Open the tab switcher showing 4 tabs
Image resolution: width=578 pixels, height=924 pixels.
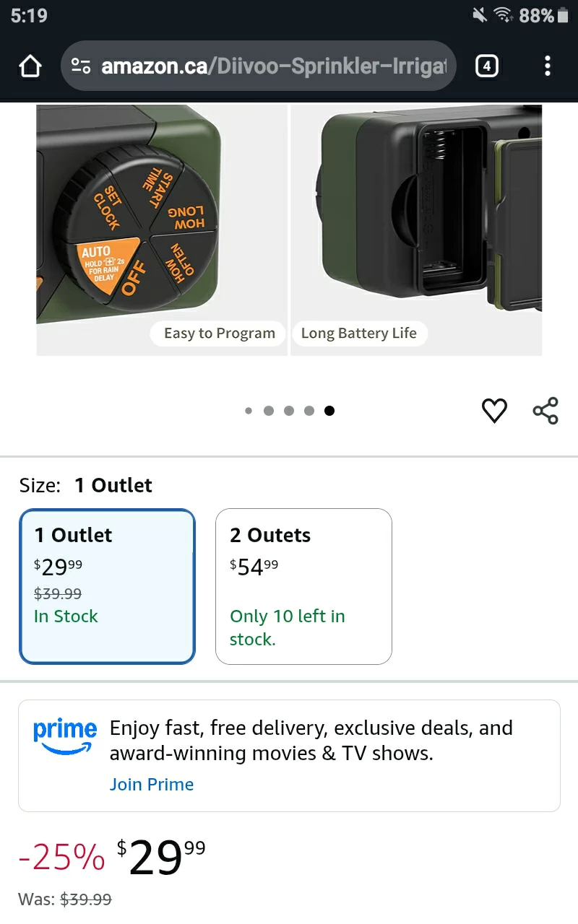click(487, 66)
